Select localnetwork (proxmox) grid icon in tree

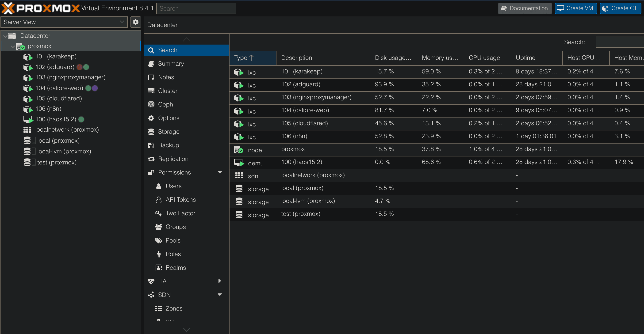(x=27, y=130)
